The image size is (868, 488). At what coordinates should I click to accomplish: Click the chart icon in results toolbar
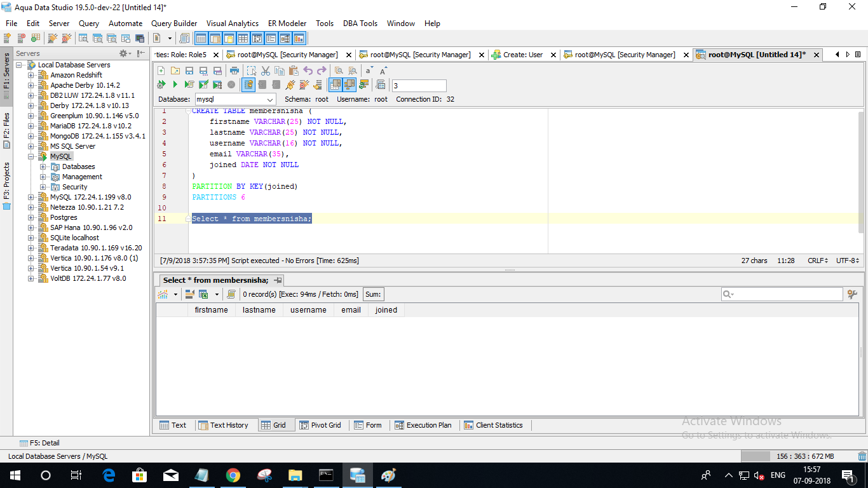163,294
